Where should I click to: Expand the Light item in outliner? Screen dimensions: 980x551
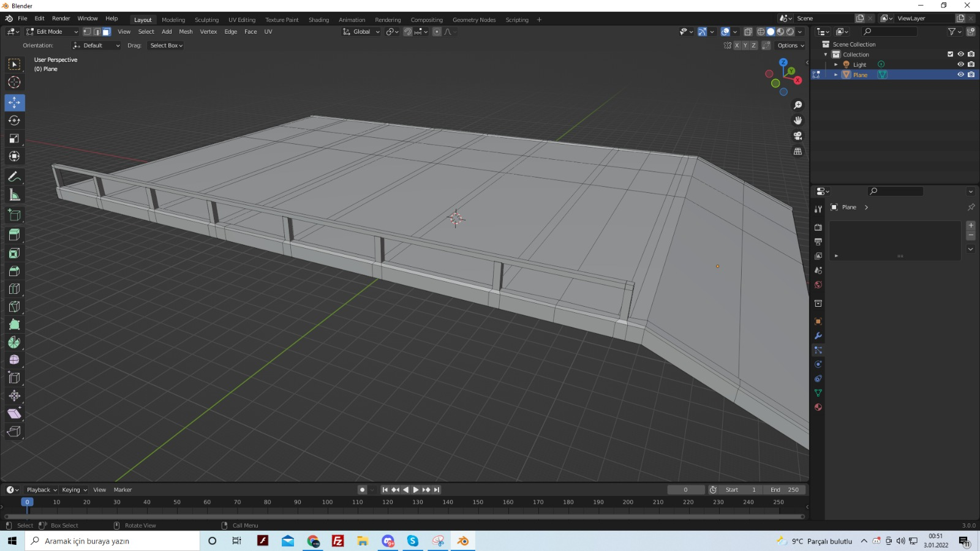click(835, 64)
